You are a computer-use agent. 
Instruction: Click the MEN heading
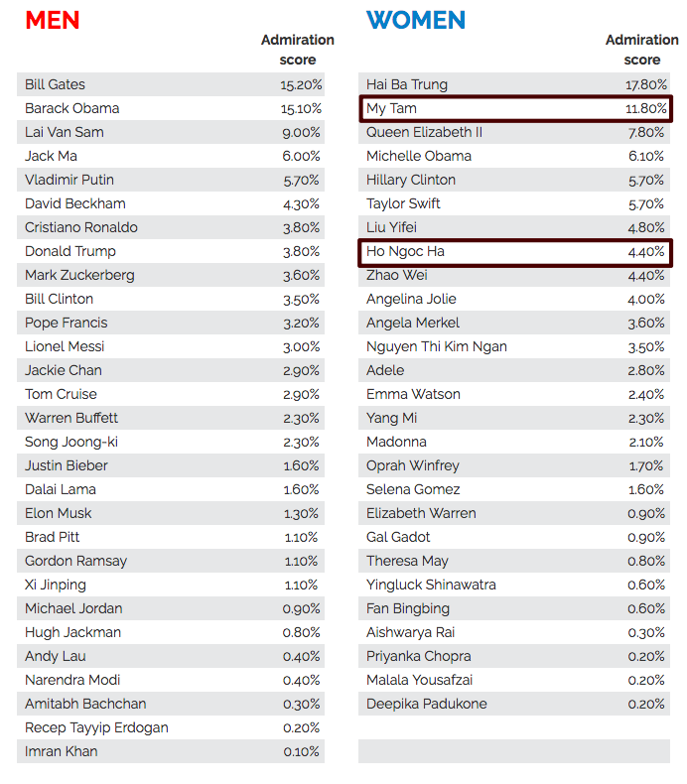tap(53, 21)
